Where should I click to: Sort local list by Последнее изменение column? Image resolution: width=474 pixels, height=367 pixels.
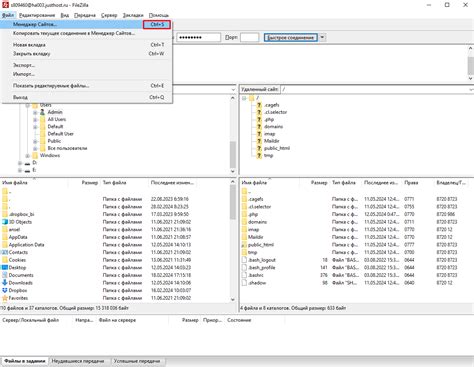coord(172,183)
